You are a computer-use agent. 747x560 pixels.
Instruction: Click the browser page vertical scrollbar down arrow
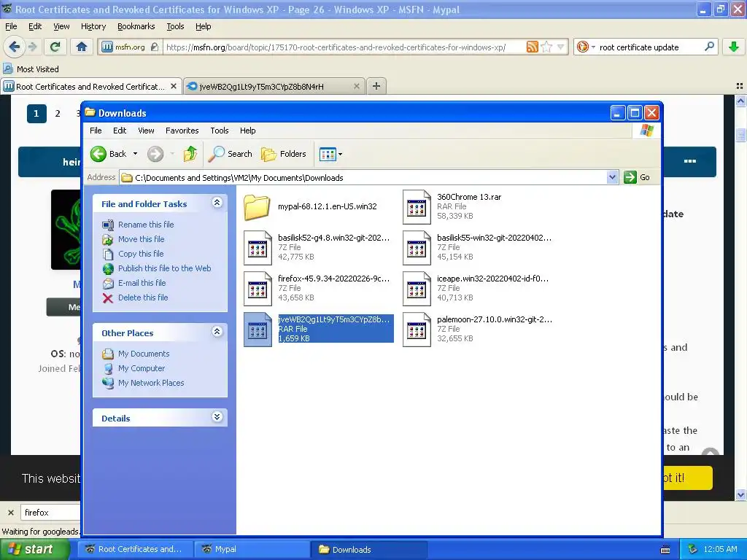pyautogui.click(x=740, y=495)
